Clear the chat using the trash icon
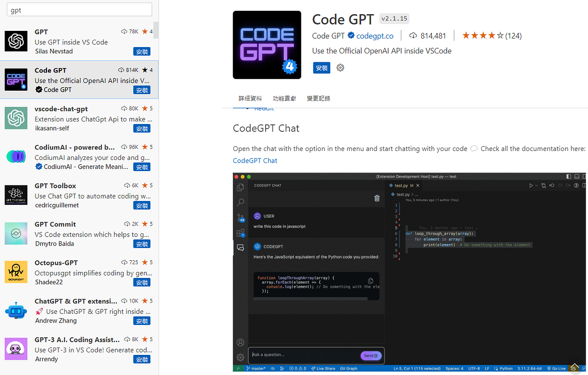Viewport: 588px width, 375px height. pos(376,198)
